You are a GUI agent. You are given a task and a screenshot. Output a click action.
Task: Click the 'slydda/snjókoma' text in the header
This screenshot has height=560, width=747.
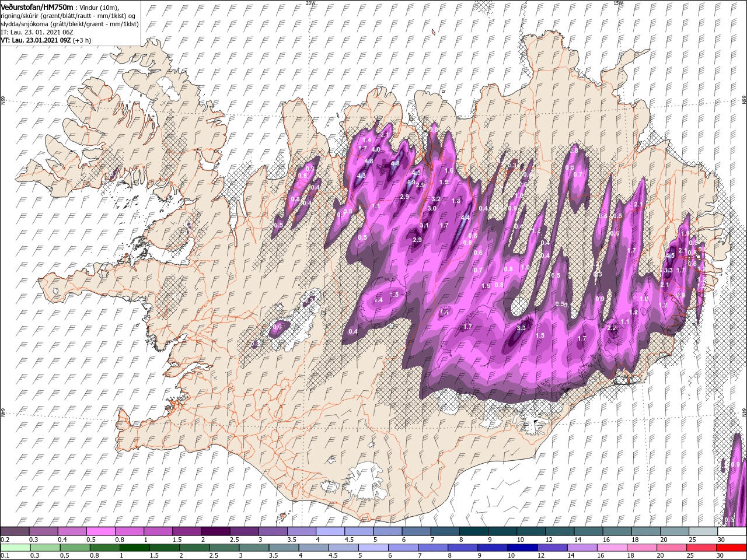[25, 24]
